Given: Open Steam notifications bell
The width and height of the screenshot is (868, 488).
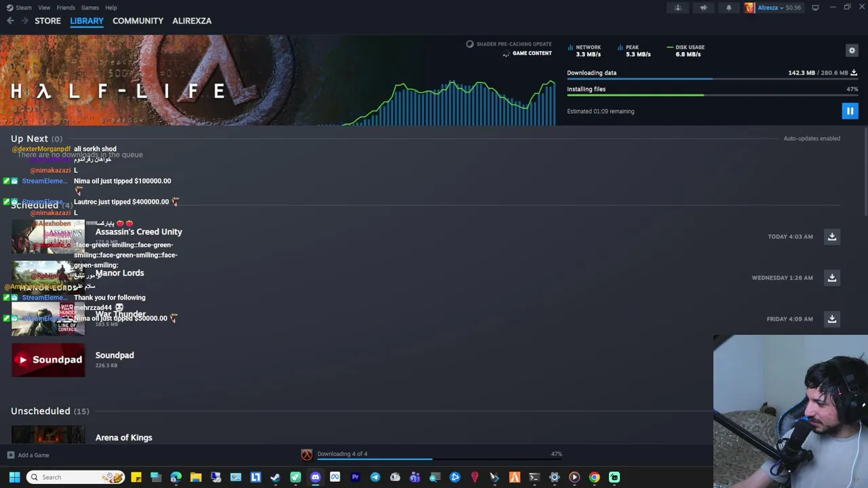Looking at the screenshot, I should pos(729,7).
